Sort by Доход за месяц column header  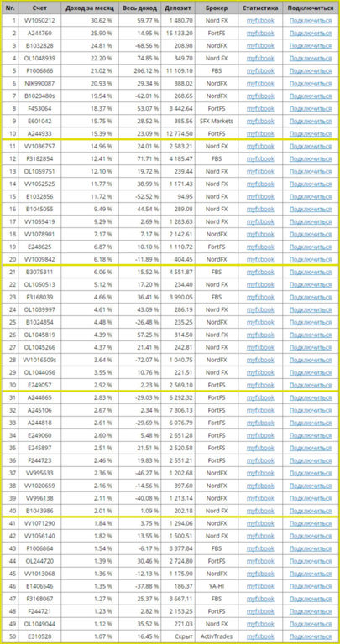point(90,8)
